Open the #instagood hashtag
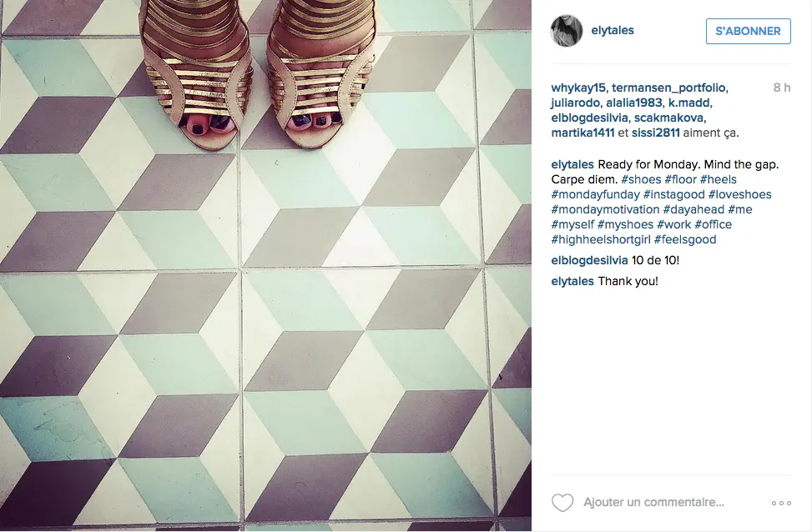This screenshot has height=532, width=812. pos(673,194)
